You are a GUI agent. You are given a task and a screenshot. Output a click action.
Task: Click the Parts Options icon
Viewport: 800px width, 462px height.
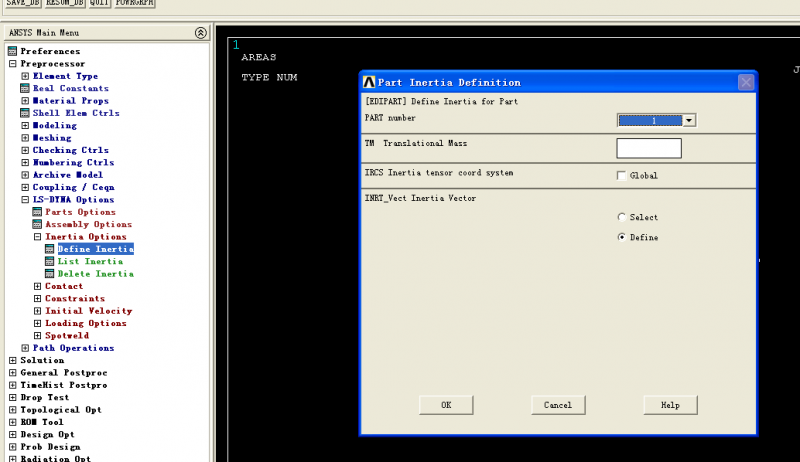(x=37, y=212)
